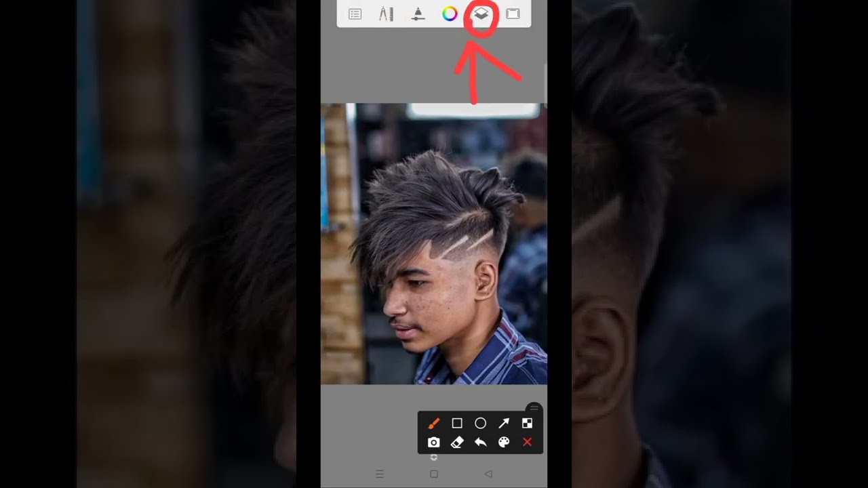Select the eraser tool
Screen dimensions: 868x488
[x=457, y=443]
